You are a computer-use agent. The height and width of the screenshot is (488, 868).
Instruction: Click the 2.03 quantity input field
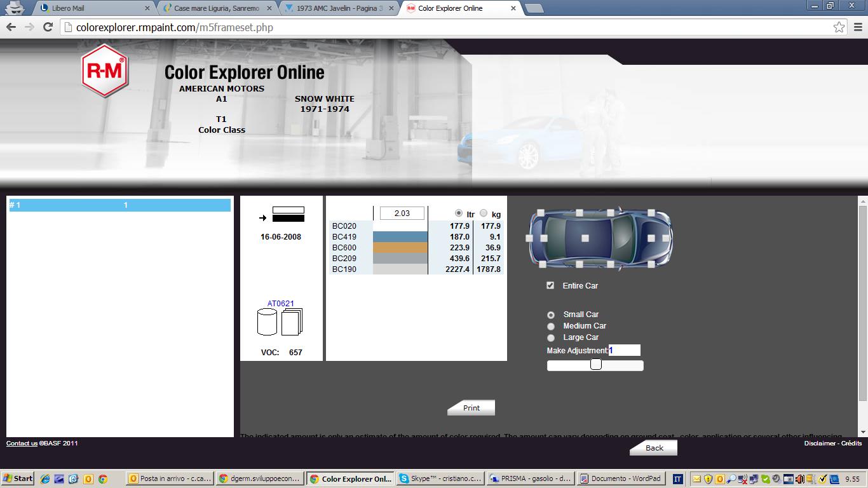point(402,213)
